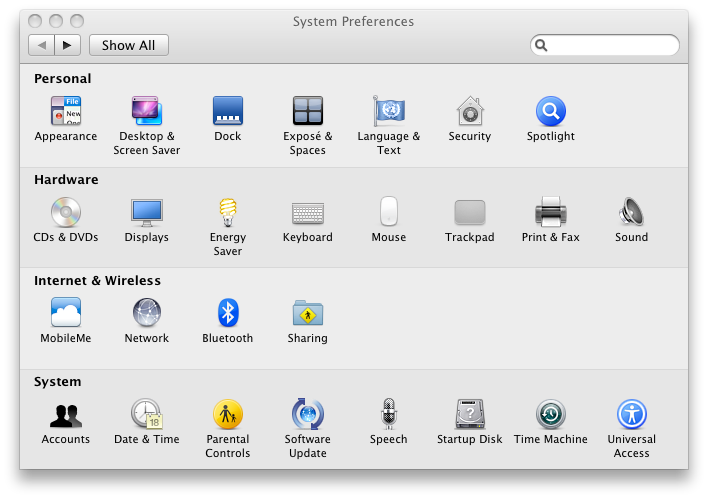The image size is (708, 499).
Task: Open Desktop & Screen Saver settings
Action: coord(147,111)
